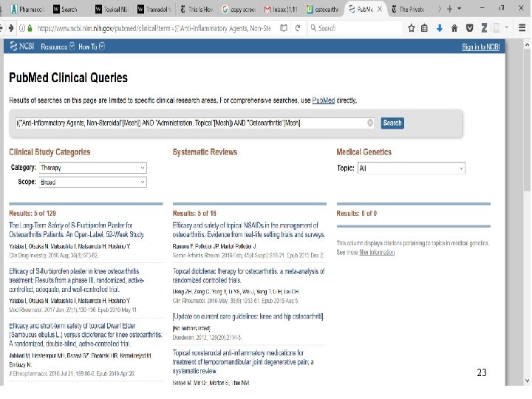Open temporomandibular joint degenerative pain review
This screenshot has width=532, height=399.
(243, 361)
